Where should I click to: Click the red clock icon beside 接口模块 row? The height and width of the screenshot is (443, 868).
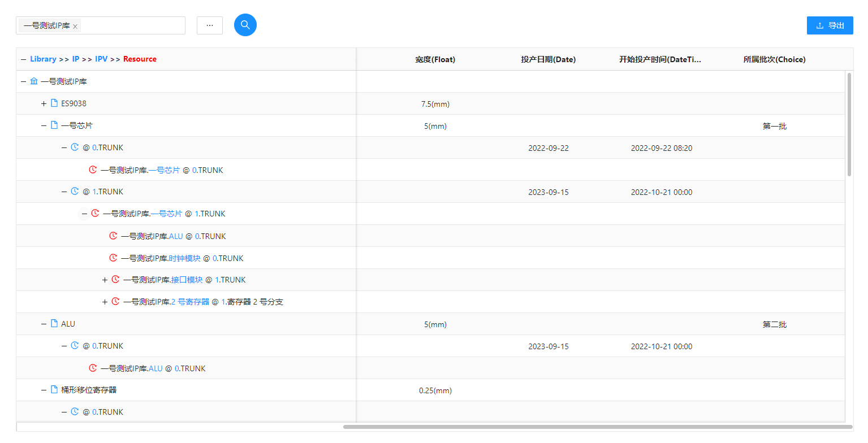115,280
